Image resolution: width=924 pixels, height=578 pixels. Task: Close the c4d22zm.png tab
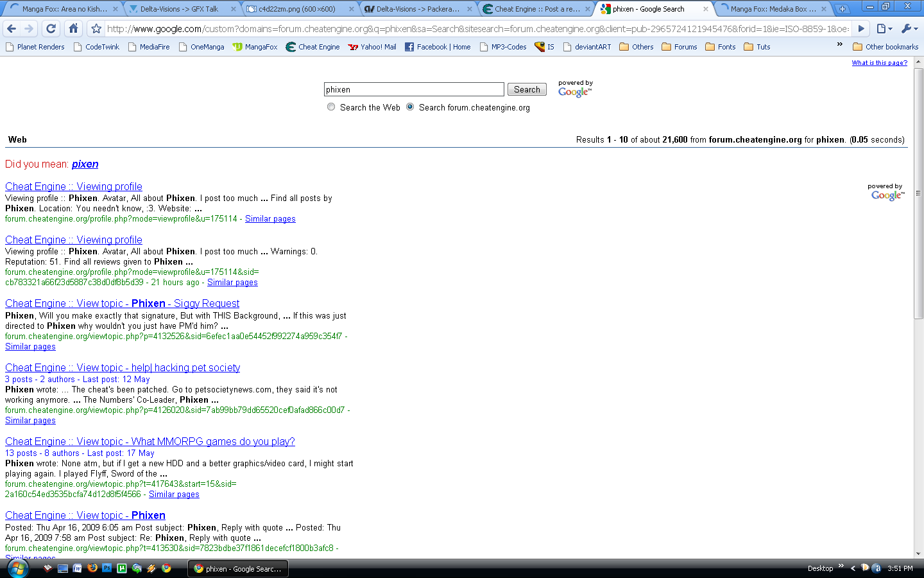click(352, 9)
